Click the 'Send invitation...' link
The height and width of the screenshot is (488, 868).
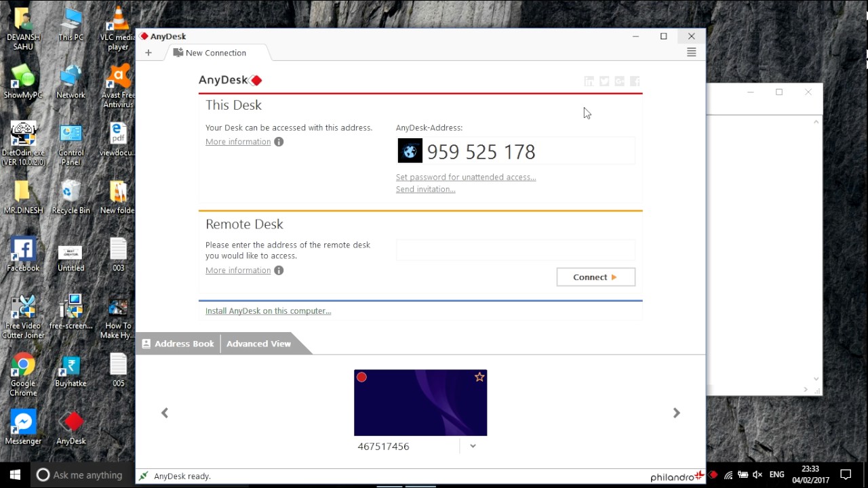425,190
